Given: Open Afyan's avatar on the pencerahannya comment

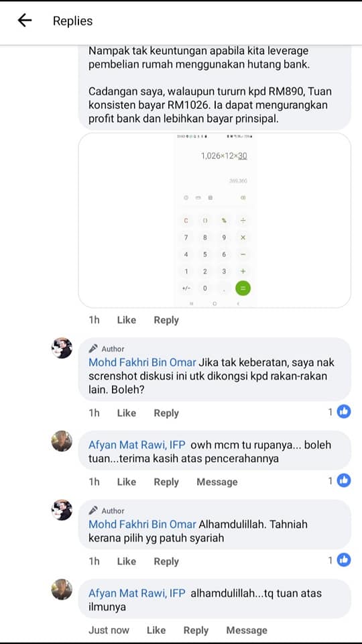Looking at the screenshot, I should (x=62, y=441).
